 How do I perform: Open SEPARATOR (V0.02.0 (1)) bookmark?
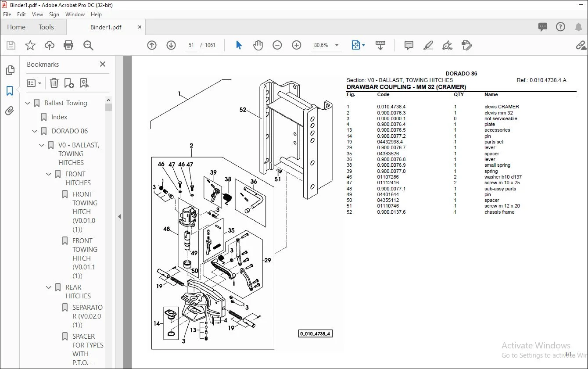click(x=87, y=316)
